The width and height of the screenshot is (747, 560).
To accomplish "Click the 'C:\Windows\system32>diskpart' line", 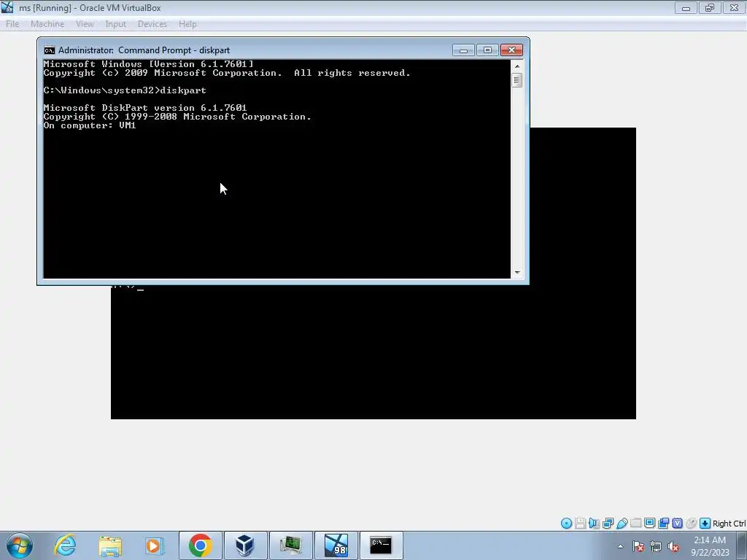I will pos(125,90).
